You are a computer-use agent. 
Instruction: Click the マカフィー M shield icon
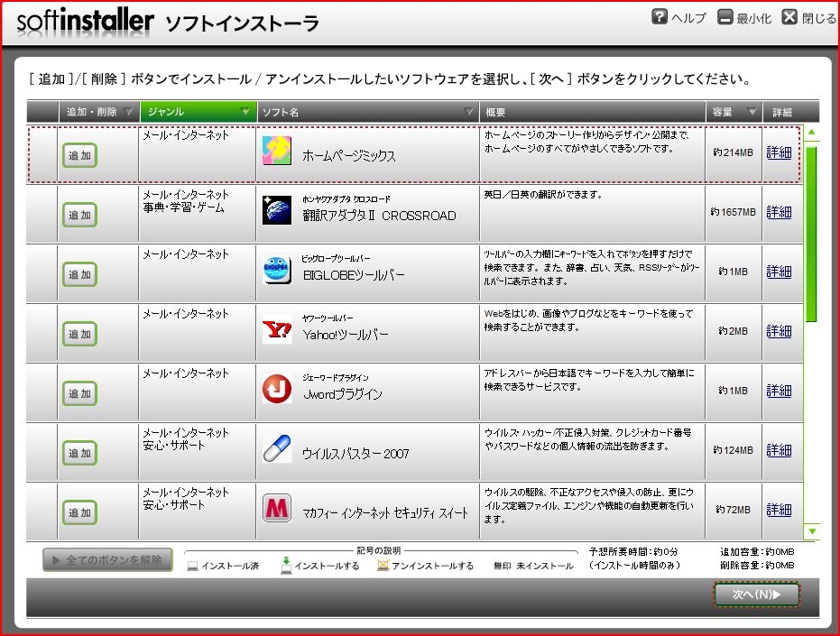[277, 508]
